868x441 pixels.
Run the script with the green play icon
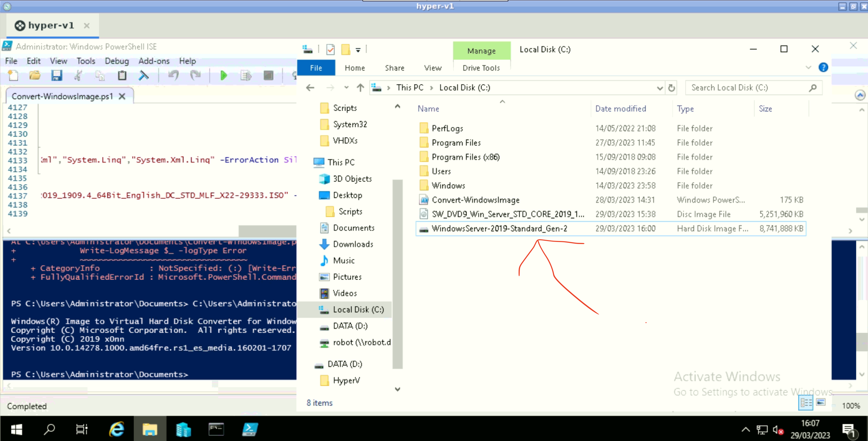click(223, 75)
